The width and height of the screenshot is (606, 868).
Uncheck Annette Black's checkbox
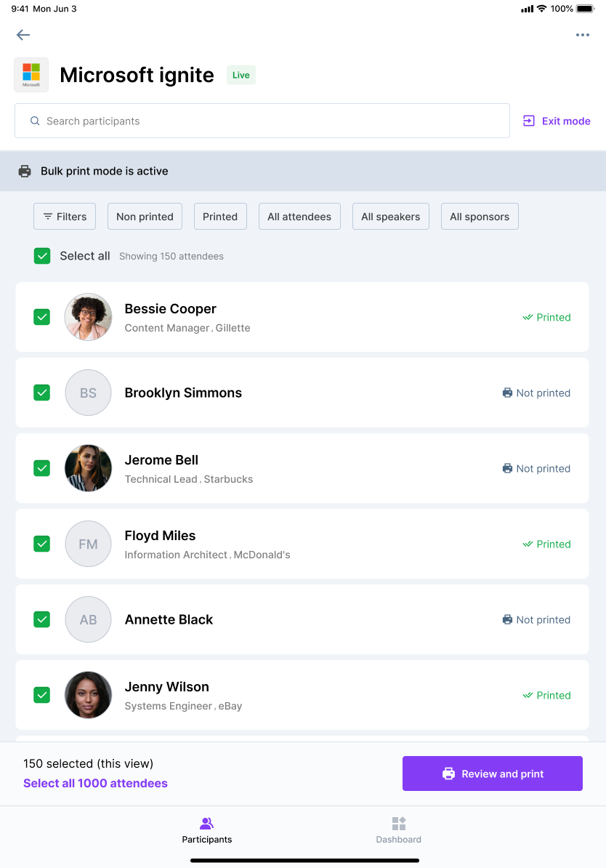(x=42, y=619)
